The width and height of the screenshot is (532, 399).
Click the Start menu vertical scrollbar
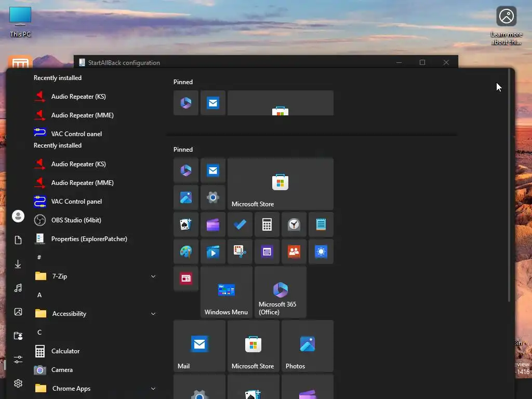(509, 185)
